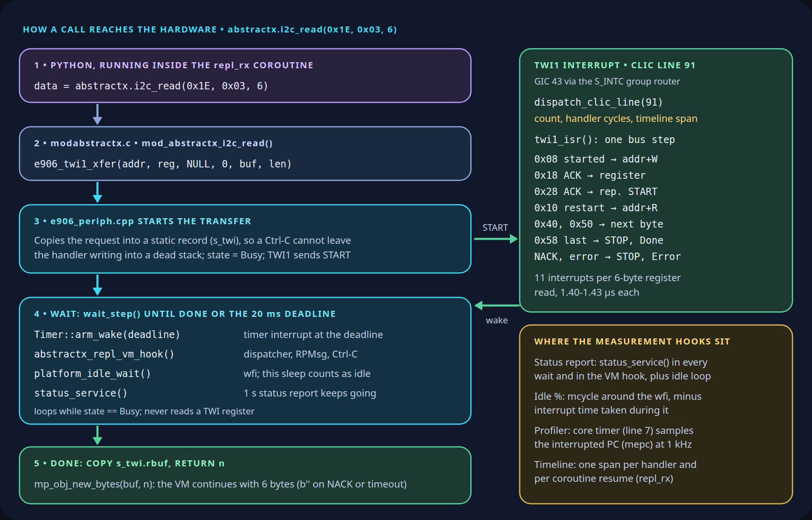Image resolution: width=812 pixels, height=520 pixels.
Task: Click the diagram title 'HOW A CALL REACHES THE HARDWARE'
Action: pos(120,30)
